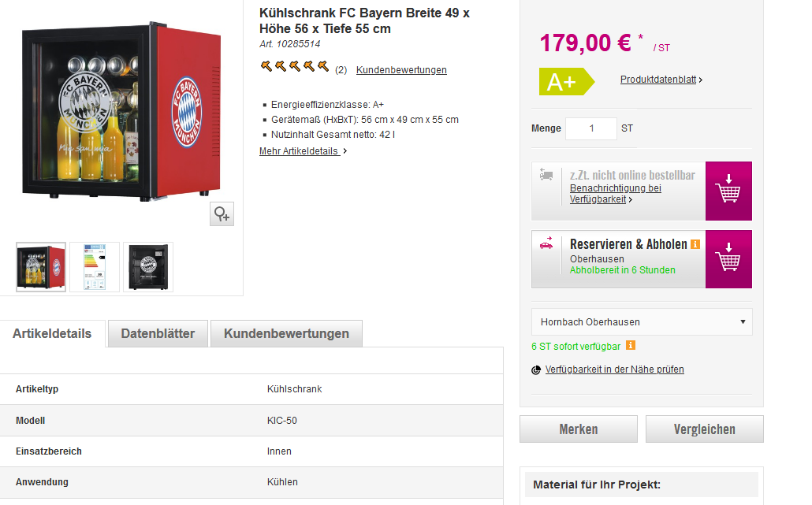Switch to the Kundenbewertungen tab
This screenshot has width=812, height=505.
click(286, 333)
